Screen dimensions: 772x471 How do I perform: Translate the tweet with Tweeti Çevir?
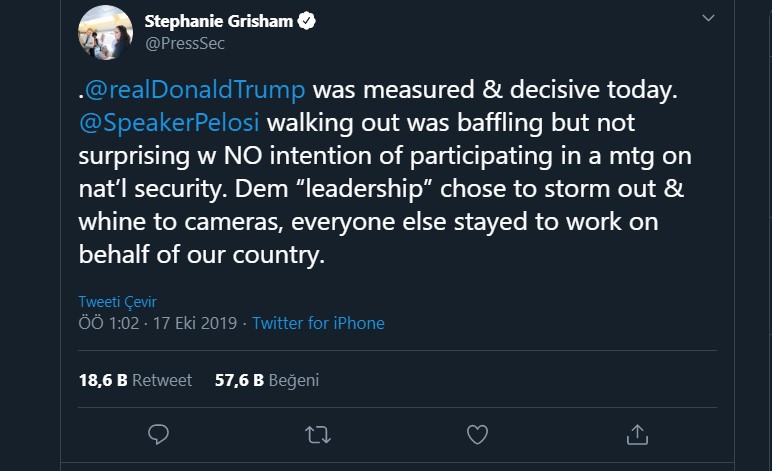coord(117,302)
